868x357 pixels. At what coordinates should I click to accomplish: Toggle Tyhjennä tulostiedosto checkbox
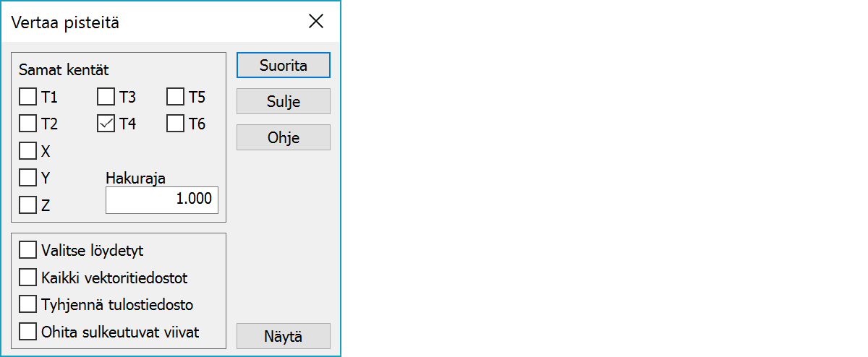[x=28, y=304]
